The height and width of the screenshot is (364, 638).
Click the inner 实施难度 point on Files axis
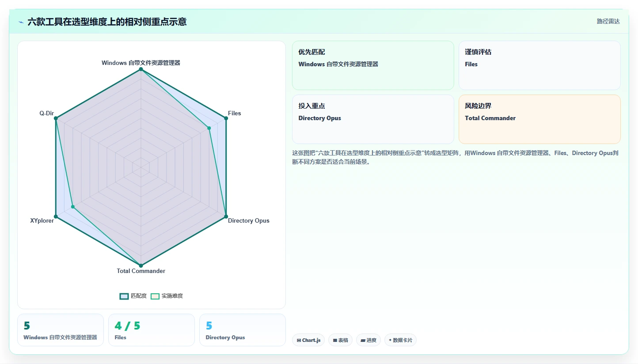(209, 128)
